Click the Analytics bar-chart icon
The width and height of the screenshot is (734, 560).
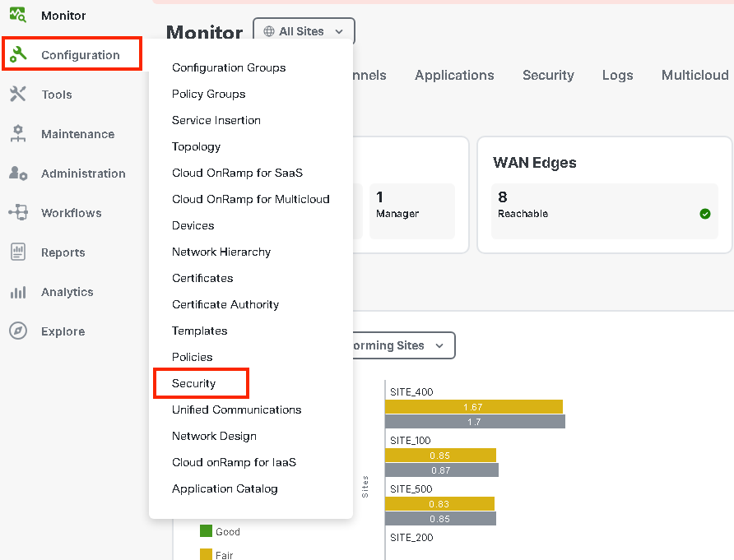point(18,292)
